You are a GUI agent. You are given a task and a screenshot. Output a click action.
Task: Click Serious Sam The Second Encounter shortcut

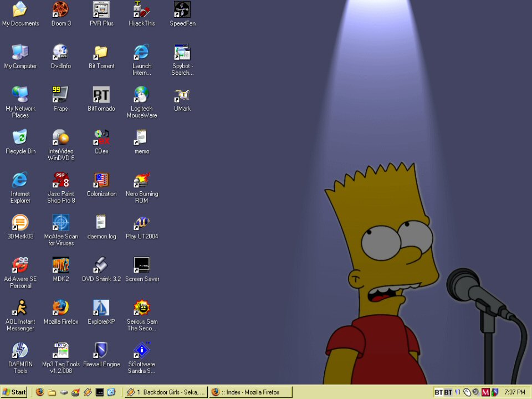click(x=142, y=315)
